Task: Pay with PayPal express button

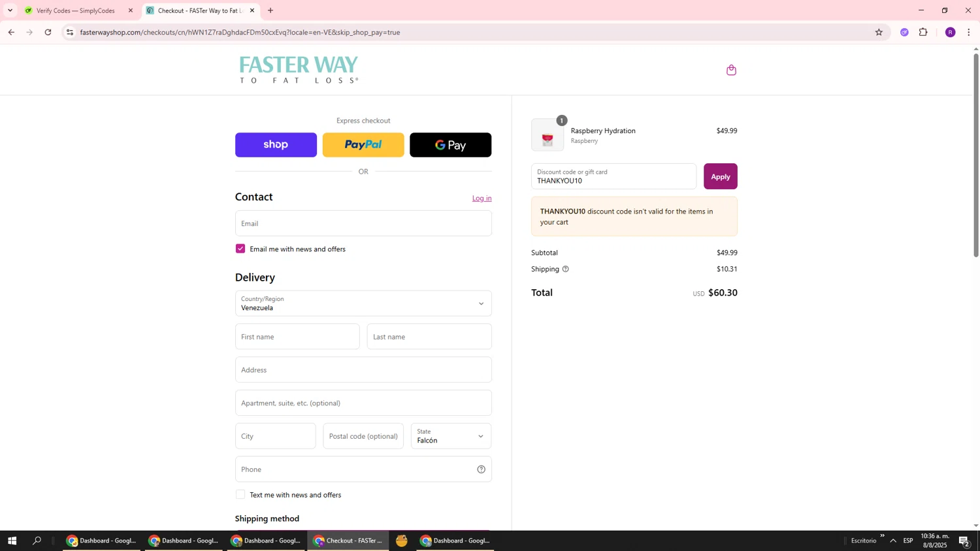Action: tap(363, 145)
